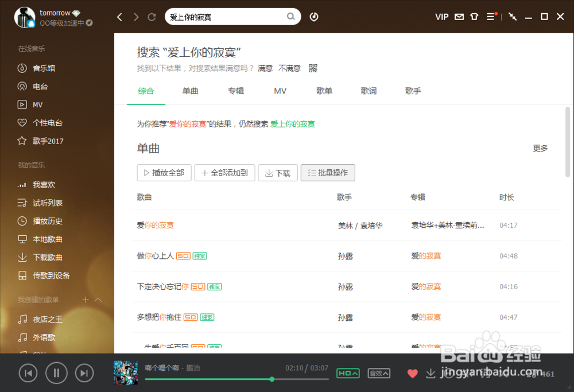Screen dimensions: 574x392
Task: Toggle HQ high quality audio mode
Action: (347, 373)
